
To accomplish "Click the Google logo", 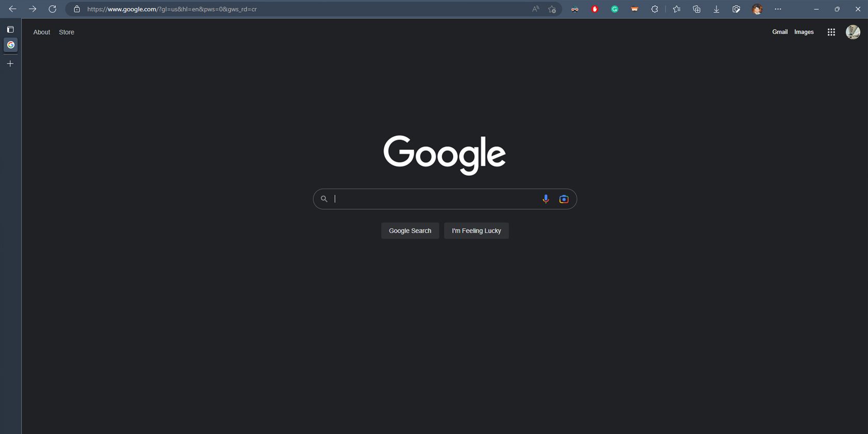I will coord(444,155).
